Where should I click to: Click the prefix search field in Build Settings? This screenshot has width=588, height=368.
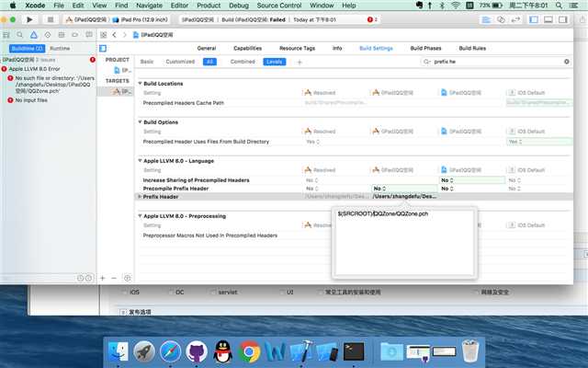[496, 62]
